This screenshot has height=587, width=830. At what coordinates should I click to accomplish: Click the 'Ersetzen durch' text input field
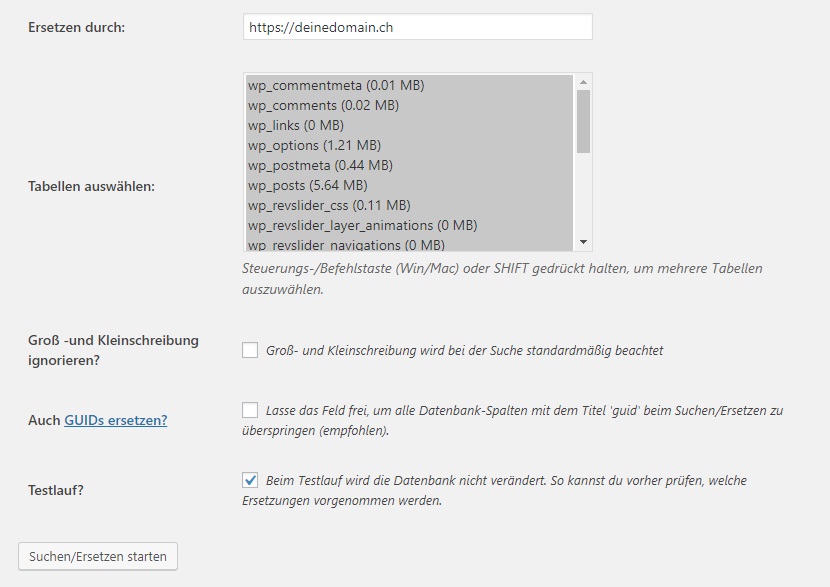click(x=417, y=27)
